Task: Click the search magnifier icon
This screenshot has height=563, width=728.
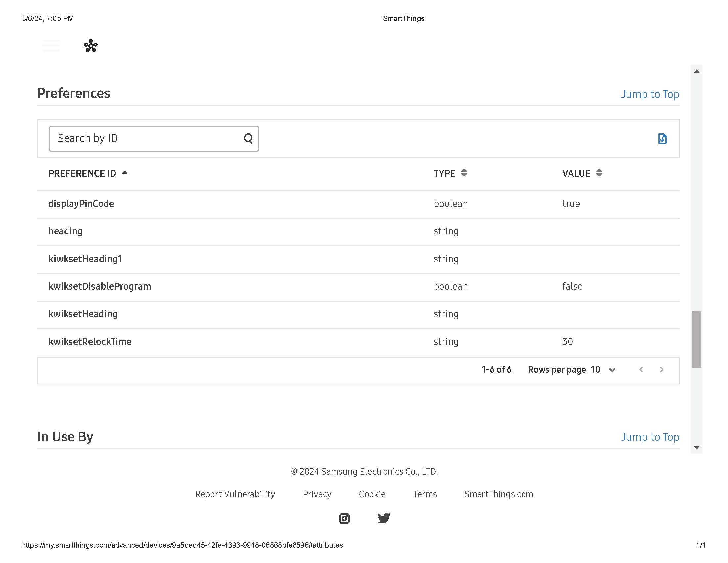Action: click(x=248, y=138)
